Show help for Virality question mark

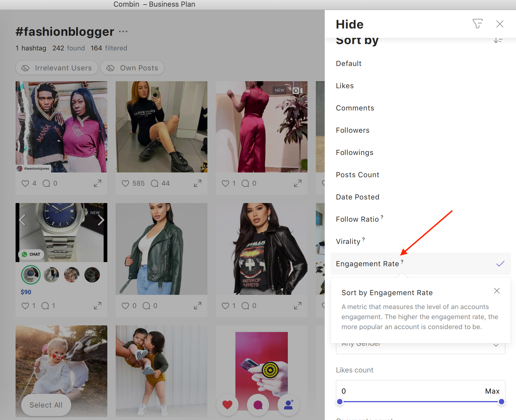(x=363, y=239)
